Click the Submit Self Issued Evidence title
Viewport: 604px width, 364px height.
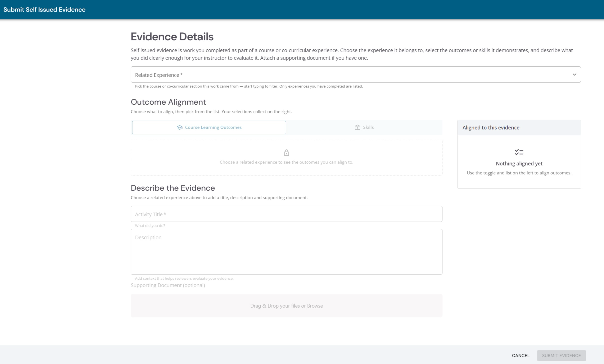pos(44,10)
